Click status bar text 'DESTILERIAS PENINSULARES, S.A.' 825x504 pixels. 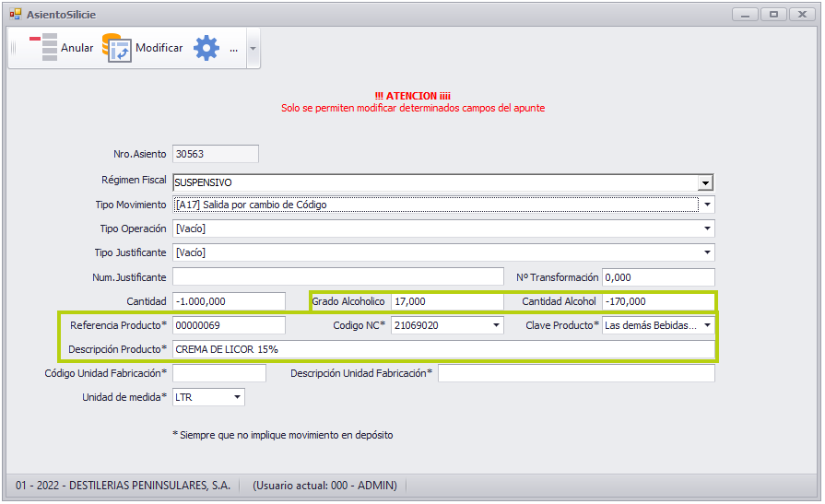150,485
